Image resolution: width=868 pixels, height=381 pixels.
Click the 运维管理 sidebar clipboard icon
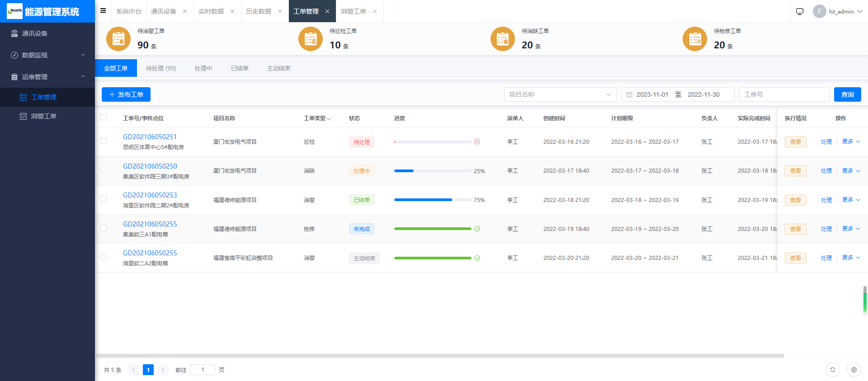point(14,77)
